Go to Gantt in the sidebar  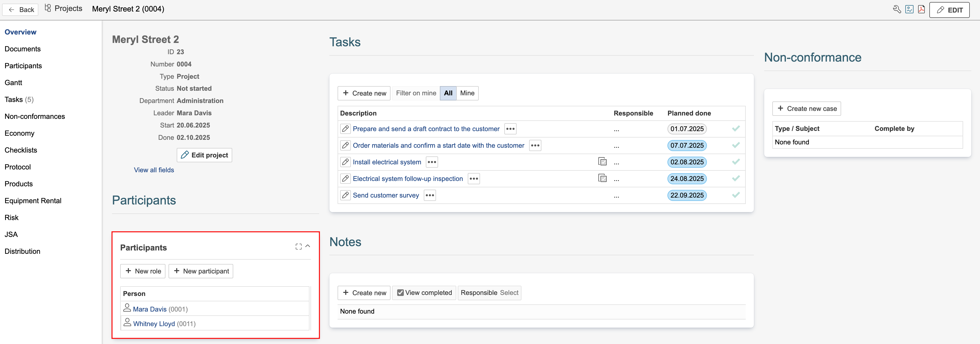pyautogui.click(x=13, y=83)
